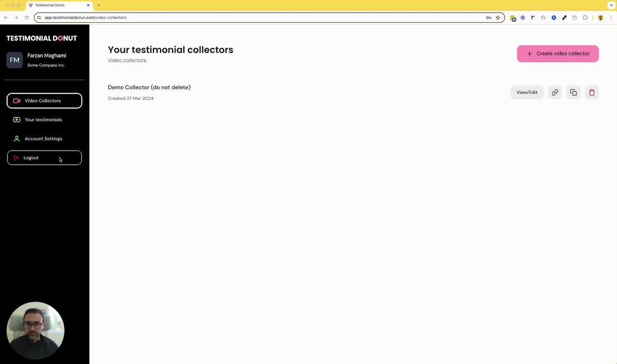617x364 pixels.
Task: Click the webcam video bubble thumbnail
Action: coord(35,331)
